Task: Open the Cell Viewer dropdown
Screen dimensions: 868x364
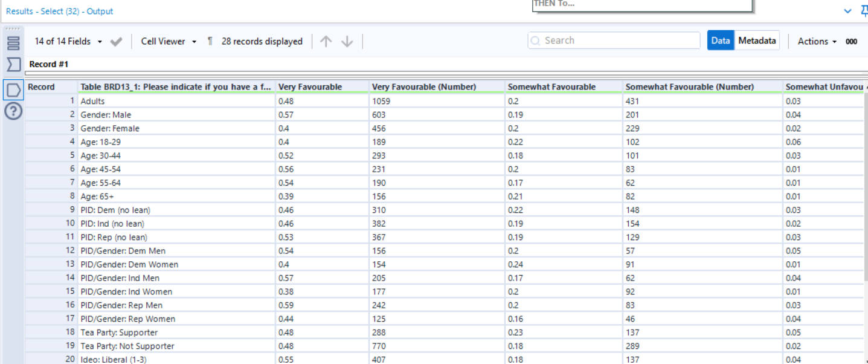Action: pyautogui.click(x=169, y=41)
